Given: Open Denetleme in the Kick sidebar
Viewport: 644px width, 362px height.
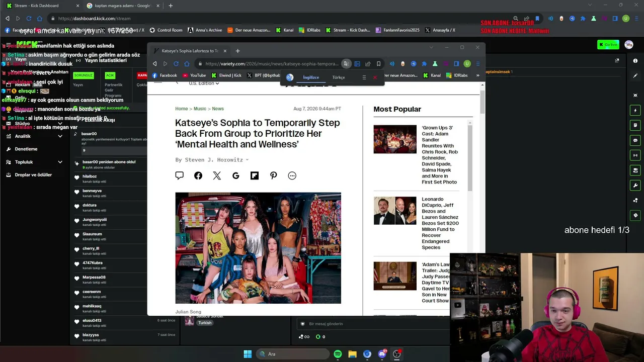Looking at the screenshot, I should 26,149.
